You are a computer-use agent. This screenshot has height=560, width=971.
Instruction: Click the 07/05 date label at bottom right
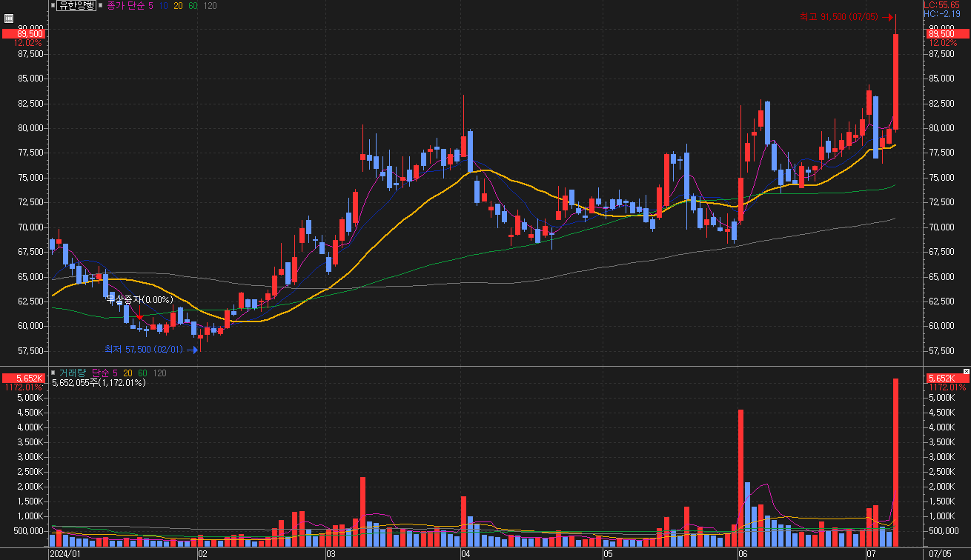click(x=940, y=553)
